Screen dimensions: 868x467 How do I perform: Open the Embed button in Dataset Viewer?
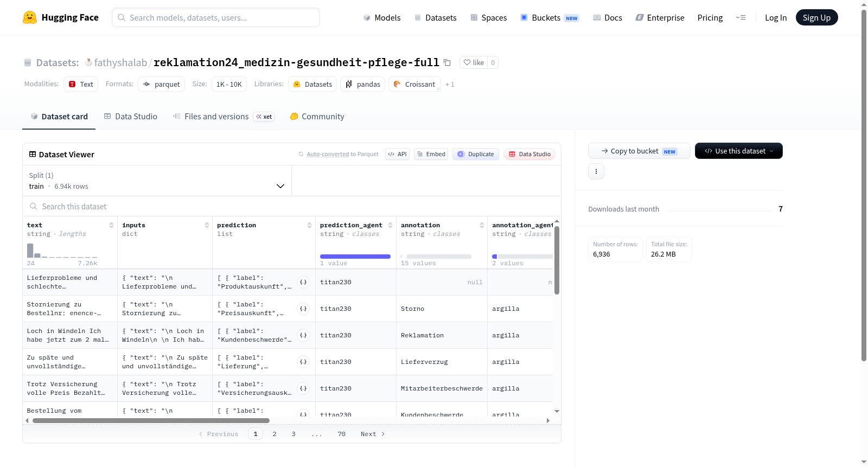(x=431, y=154)
